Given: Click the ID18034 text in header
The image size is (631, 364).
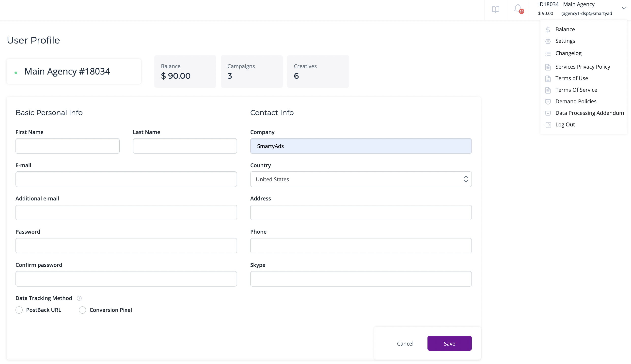Looking at the screenshot, I should [x=548, y=4].
